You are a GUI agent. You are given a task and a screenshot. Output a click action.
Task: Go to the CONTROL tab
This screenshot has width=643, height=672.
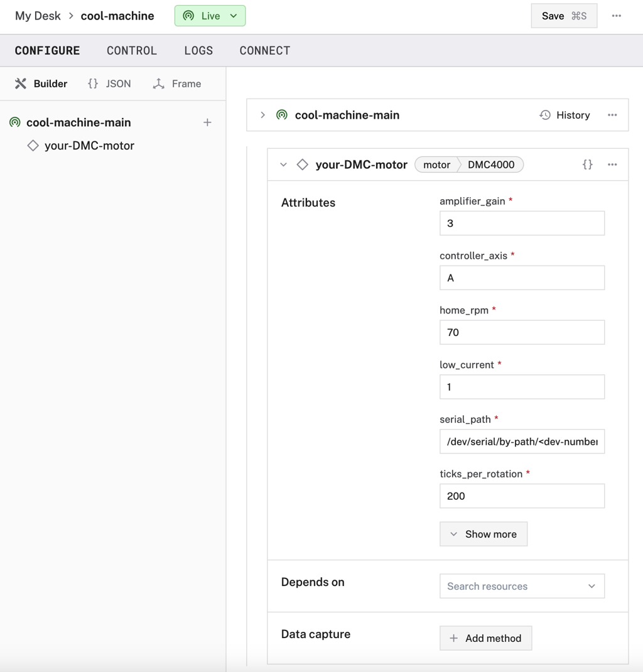click(x=132, y=51)
